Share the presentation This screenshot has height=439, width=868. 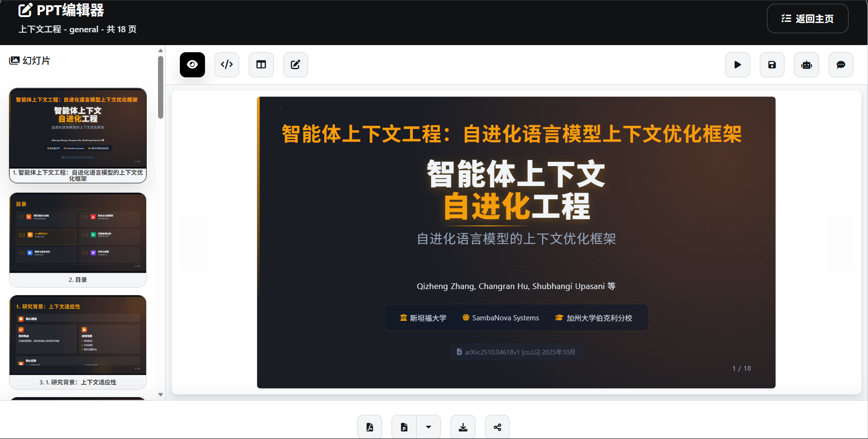click(497, 427)
